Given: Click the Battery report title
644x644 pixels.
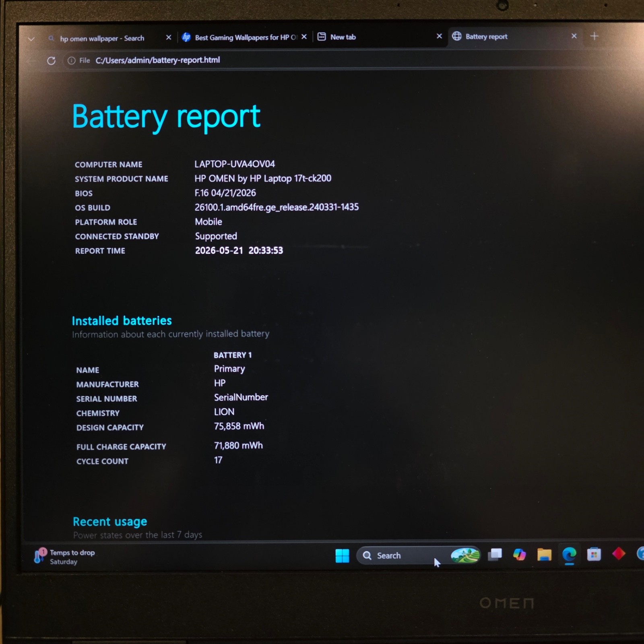Looking at the screenshot, I should point(166,117).
